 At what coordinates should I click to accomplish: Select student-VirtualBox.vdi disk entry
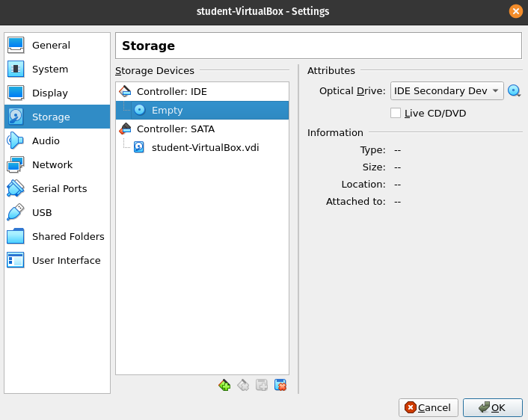point(205,147)
